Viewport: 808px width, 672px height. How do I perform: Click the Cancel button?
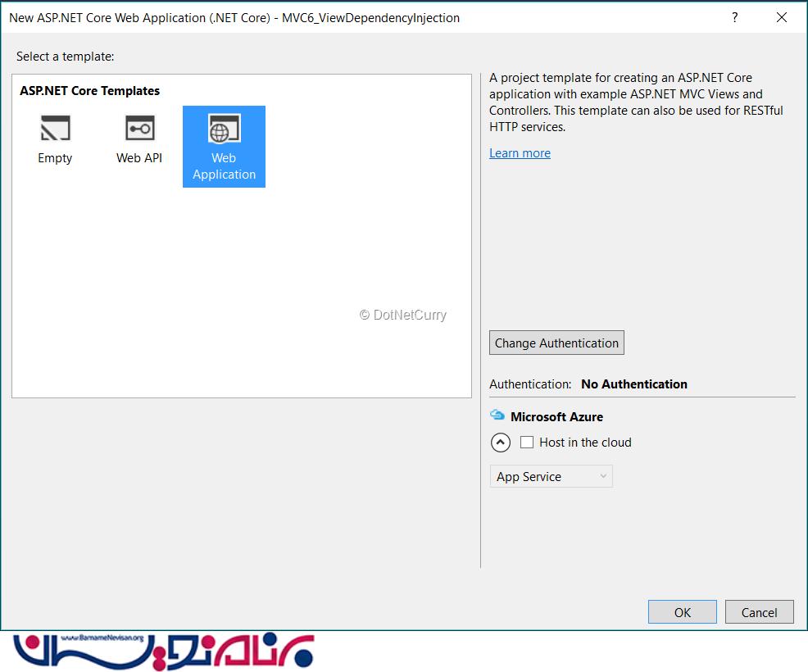[759, 612]
